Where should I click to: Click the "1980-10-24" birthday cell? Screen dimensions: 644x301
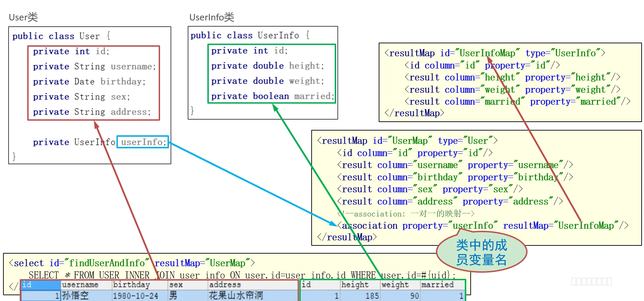pyautogui.click(x=136, y=296)
